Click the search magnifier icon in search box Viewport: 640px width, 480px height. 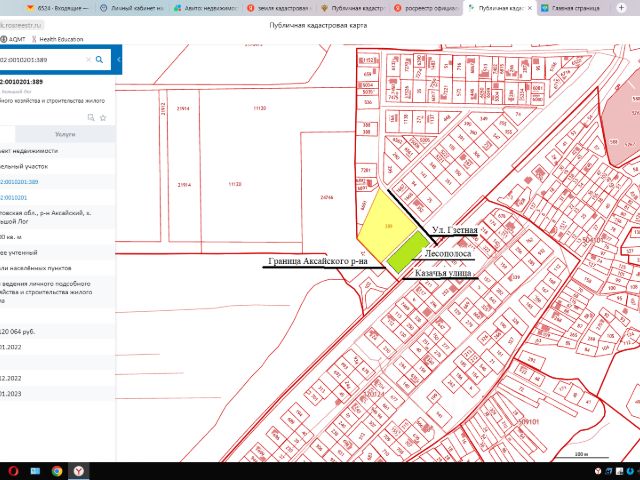point(100,60)
